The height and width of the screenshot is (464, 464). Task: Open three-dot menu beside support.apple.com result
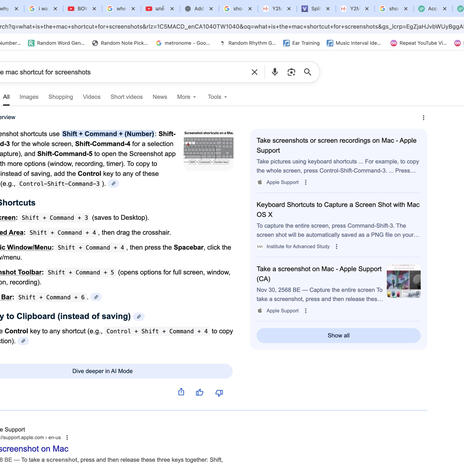pyautogui.click(x=67, y=437)
